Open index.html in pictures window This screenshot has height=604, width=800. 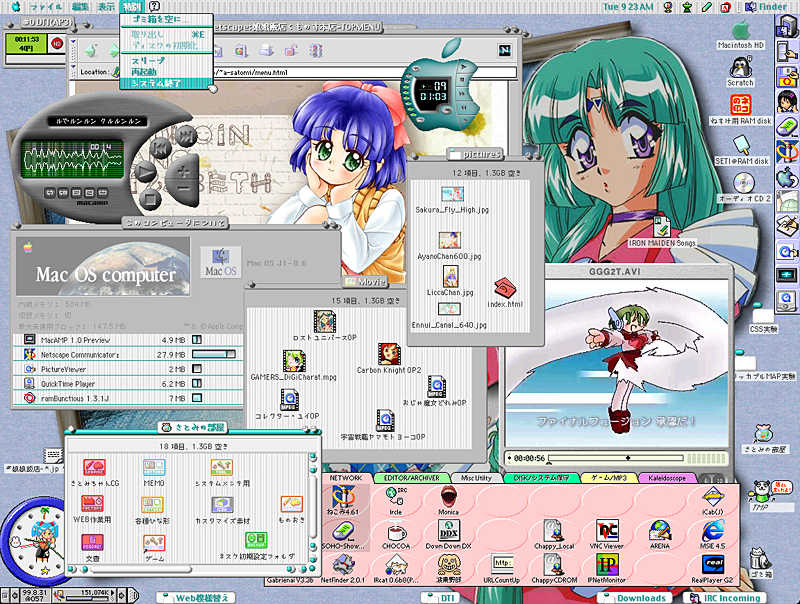tap(504, 289)
